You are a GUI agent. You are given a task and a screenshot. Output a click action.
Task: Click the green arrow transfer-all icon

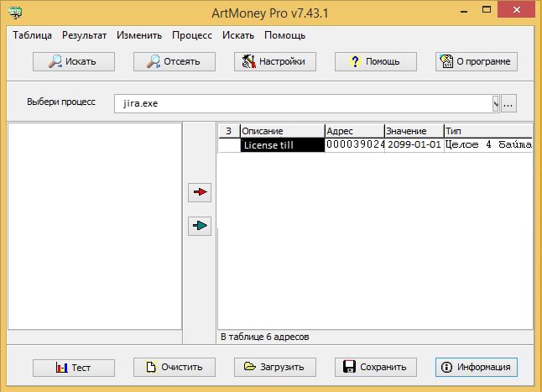(x=200, y=226)
